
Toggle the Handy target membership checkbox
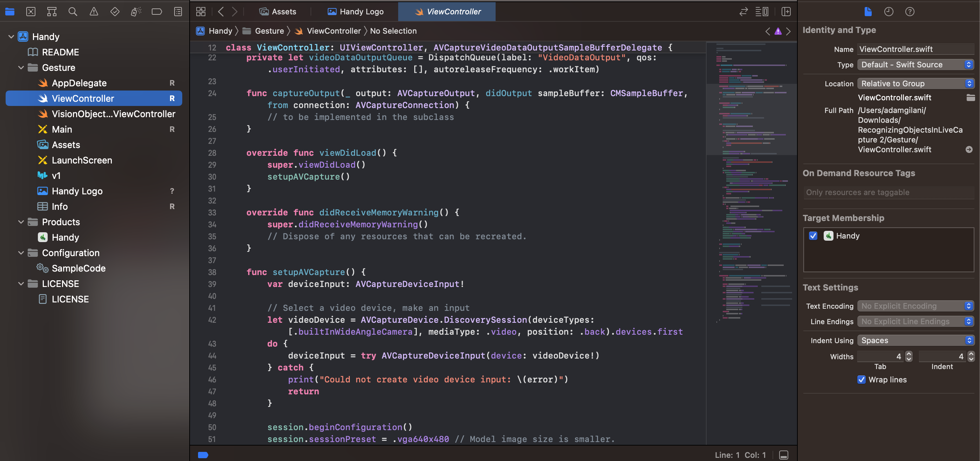(x=813, y=236)
